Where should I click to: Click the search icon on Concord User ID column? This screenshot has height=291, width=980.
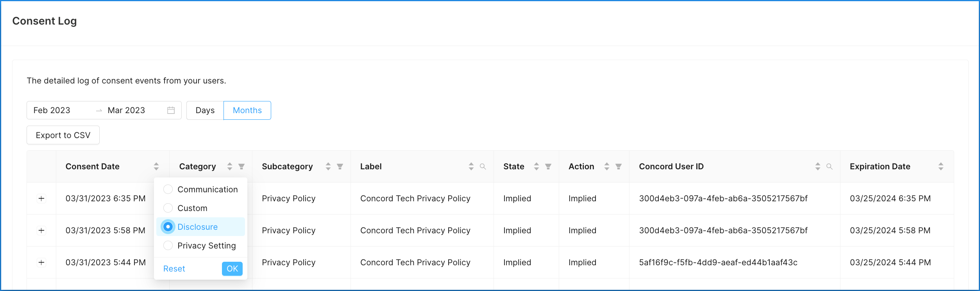(829, 167)
